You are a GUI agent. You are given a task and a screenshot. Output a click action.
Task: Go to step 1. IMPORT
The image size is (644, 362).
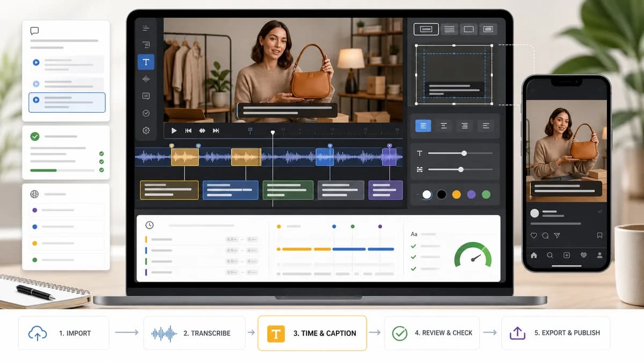click(63, 333)
